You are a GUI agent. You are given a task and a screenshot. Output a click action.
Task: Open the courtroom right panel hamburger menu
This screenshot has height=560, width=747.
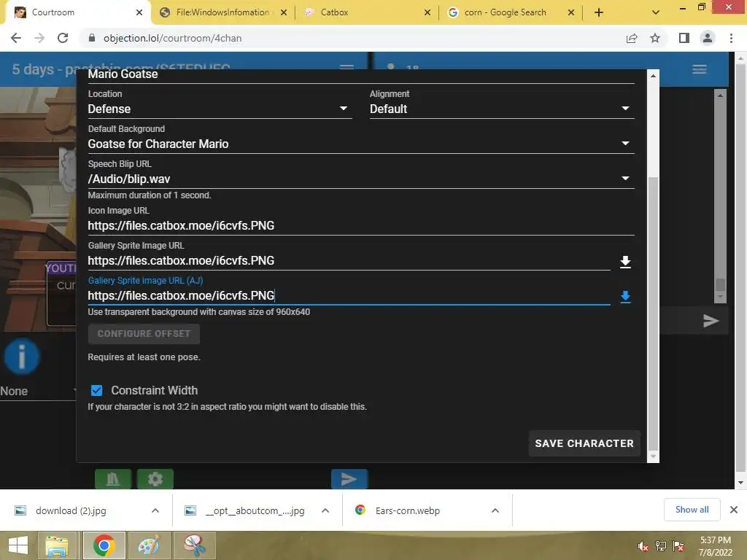pyautogui.click(x=700, y=69)
